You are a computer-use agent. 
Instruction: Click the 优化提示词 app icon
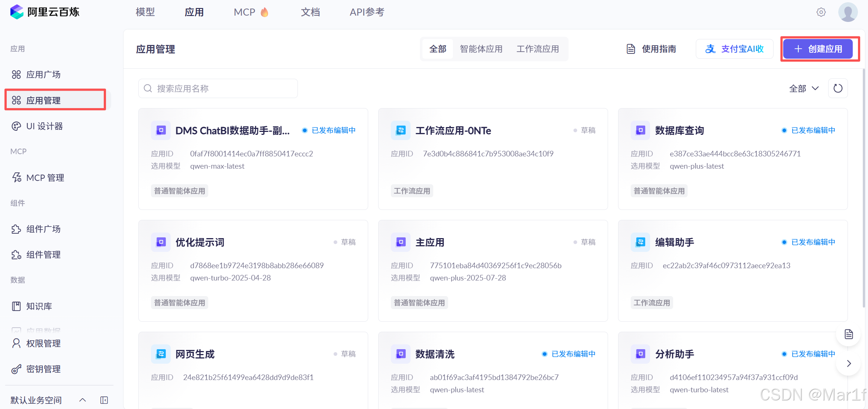161,242
